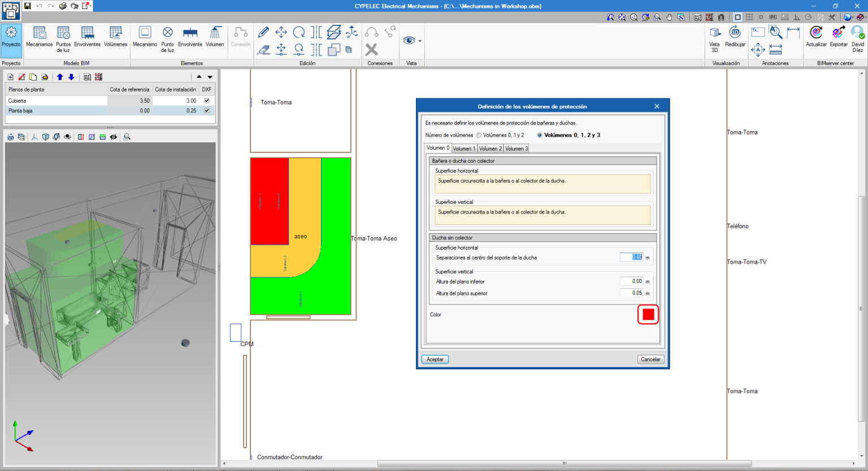
Task: Select 'Volúmenes 0, 1 y 2' radio button
Action: pos(479,136)
